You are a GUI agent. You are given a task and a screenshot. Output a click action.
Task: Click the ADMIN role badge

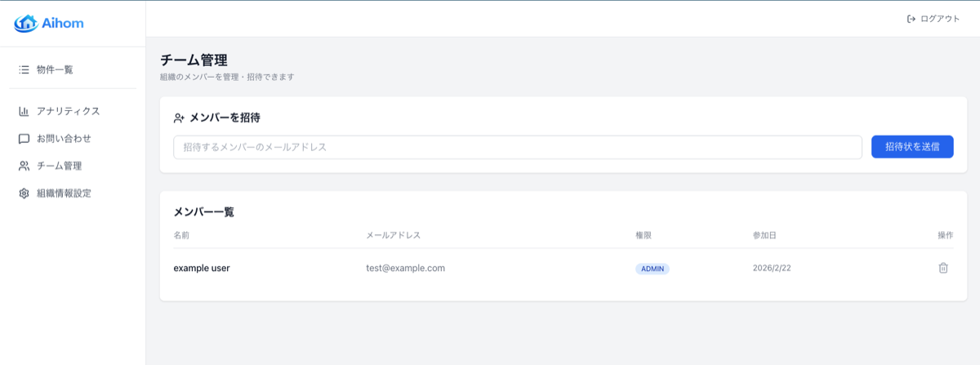click(x=652, y=269)
